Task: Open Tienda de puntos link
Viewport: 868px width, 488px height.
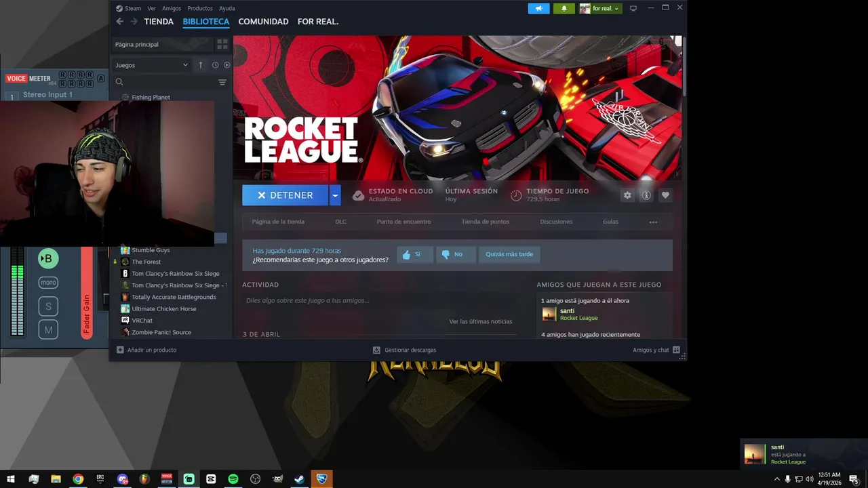Action: coord(486,222)
